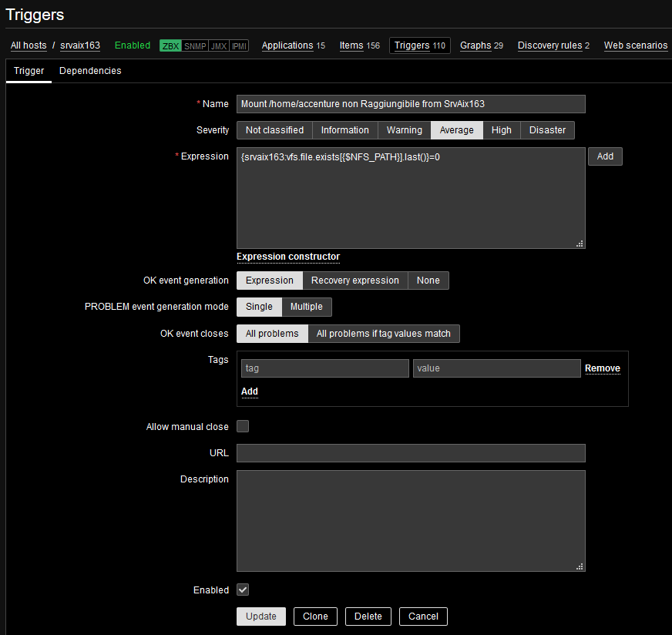Open the Applications section
The image size is (672, 635).
[287, 45]
